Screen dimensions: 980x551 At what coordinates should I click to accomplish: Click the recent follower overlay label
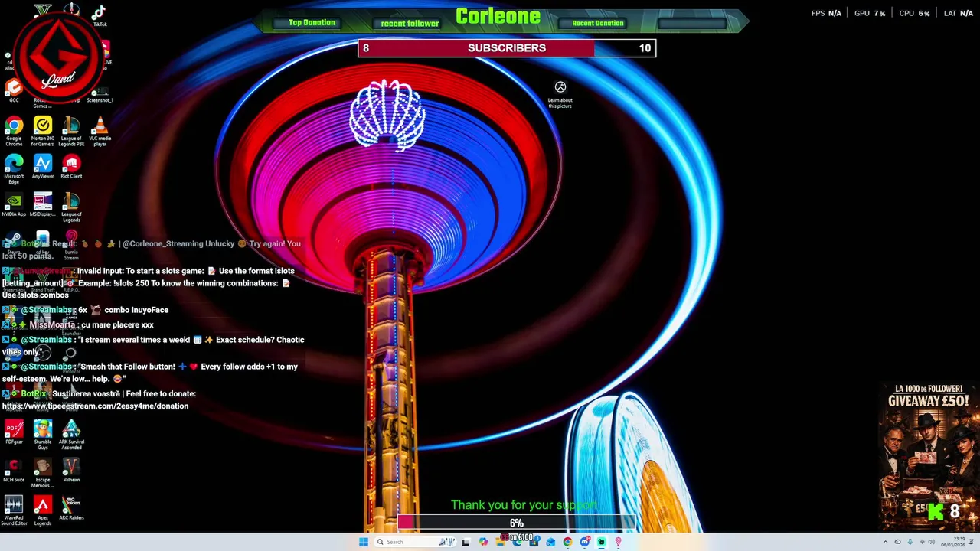click(410, 23)
